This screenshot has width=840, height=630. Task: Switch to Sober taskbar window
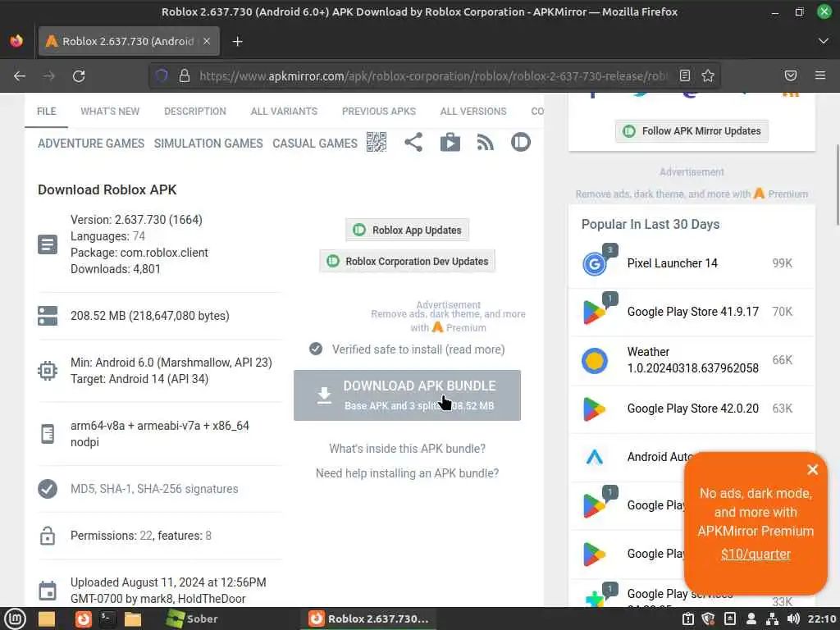(192, 619)
